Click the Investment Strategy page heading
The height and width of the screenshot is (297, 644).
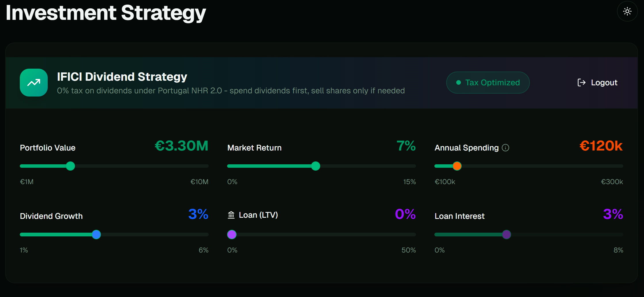point(106,12)
